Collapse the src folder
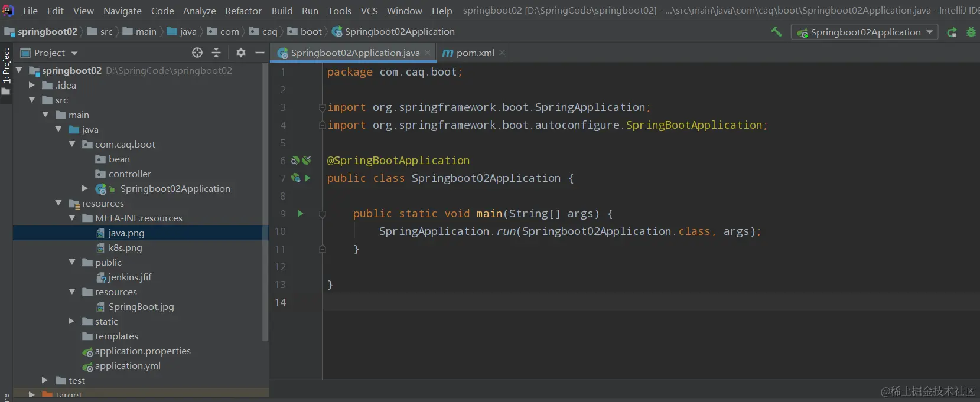This screenshot has width=980, height=402. 32,100
